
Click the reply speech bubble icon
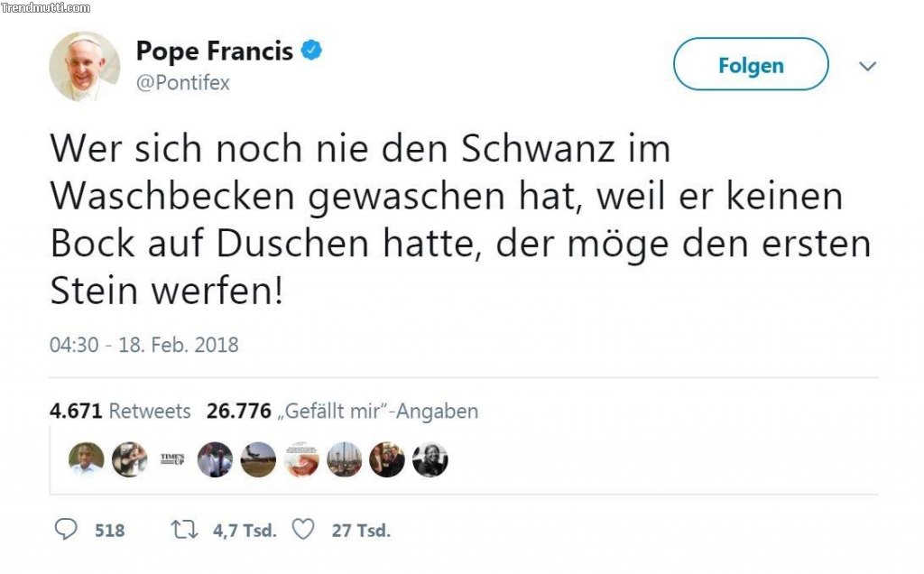pos(66,530)
